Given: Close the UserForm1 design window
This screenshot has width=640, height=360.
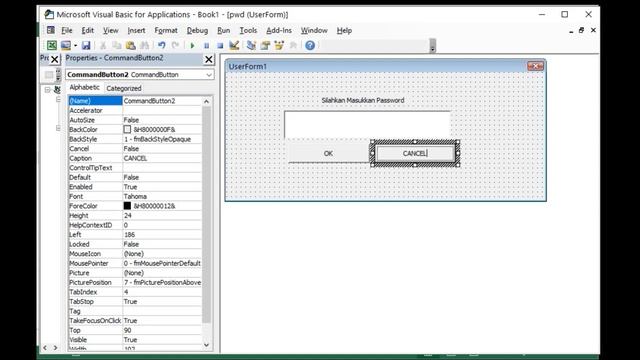Looking at the screenshot, I should [x=535, y=66].
